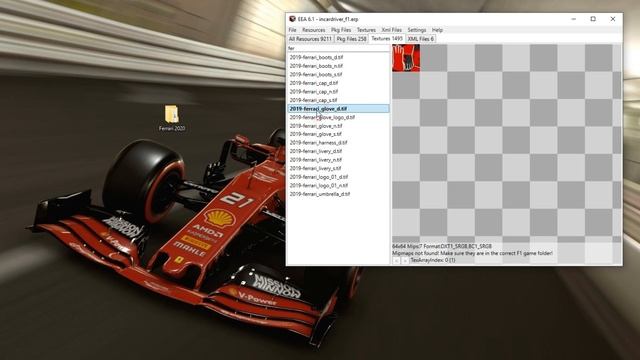Screen dimensions: 640x360
Task: Select 2019-ferrari_cap_s.tif in the list
Action: (x=313, y=100)
